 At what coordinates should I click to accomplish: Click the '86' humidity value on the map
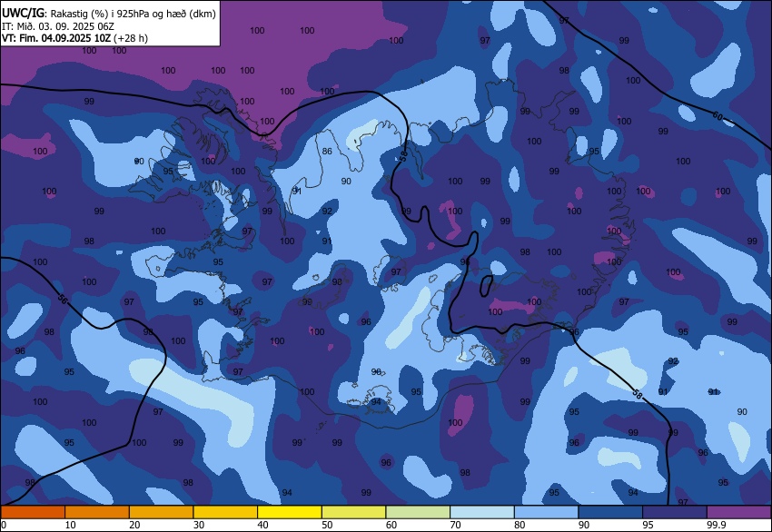pos(327,151)
